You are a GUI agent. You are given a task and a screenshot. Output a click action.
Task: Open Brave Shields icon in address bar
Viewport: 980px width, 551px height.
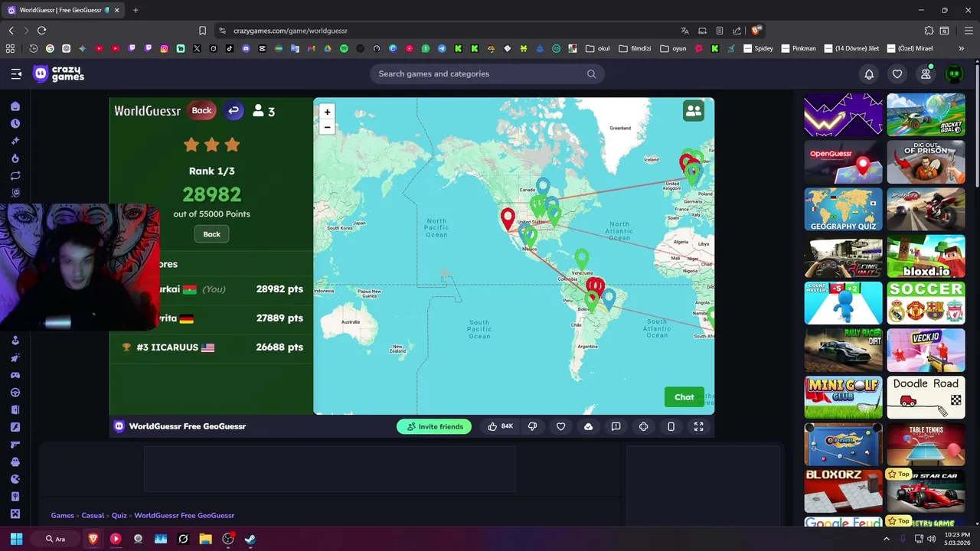[x=756, y=31]
